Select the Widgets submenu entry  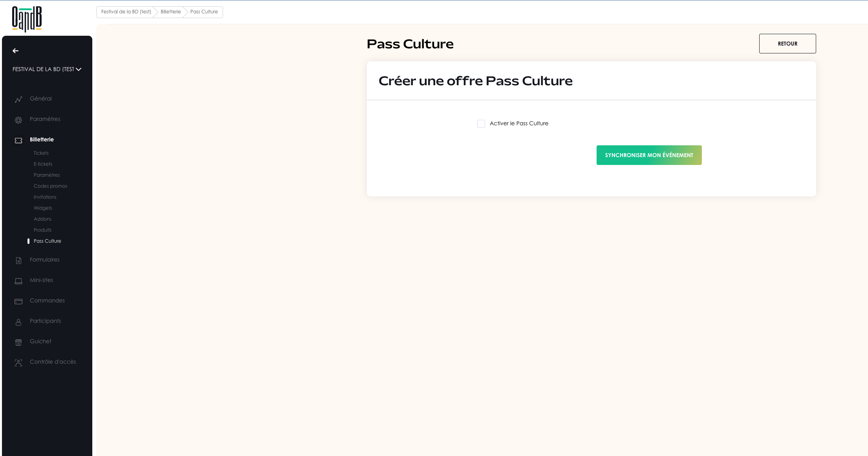43,208
